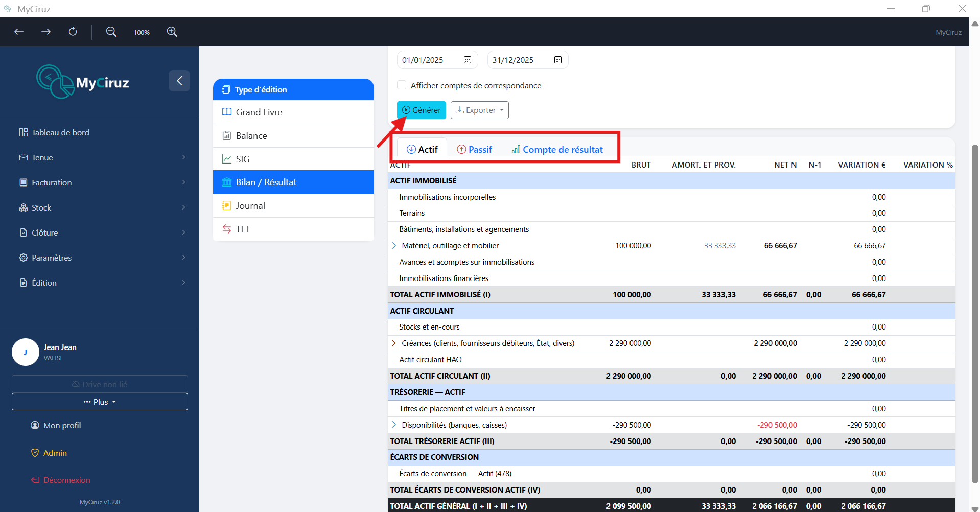Click the 01/01/2025 start date field

click(437, 60)
